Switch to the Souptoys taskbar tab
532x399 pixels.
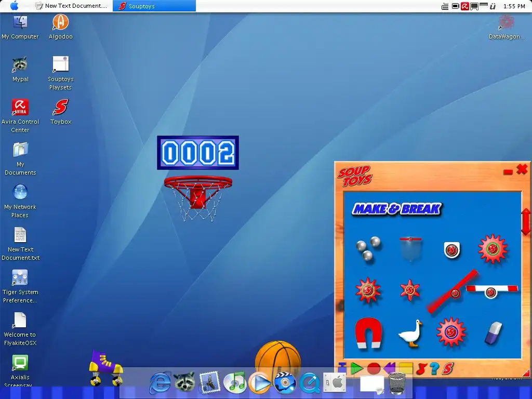coord(154,6)
